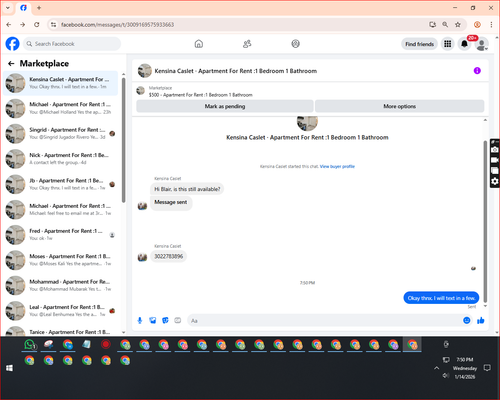This screenshot has height=400, width=500.
Task: Open Fred apartment conversation
Action: [60, 235]
